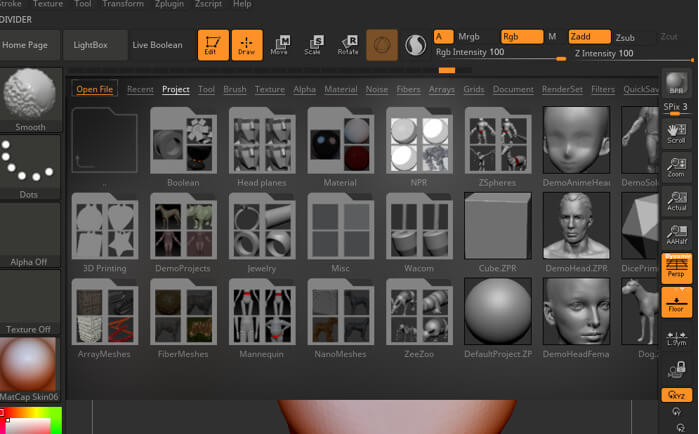This screenshot has width=699, height=434.
Task: Toggle Persp perspective mode
Action: click(x=676, y=267)
